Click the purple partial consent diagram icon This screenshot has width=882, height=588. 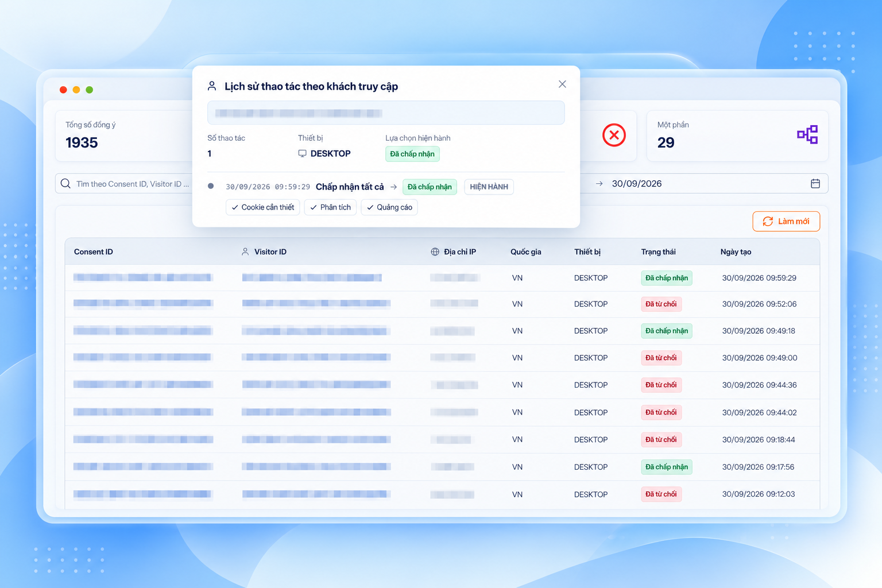807,134
